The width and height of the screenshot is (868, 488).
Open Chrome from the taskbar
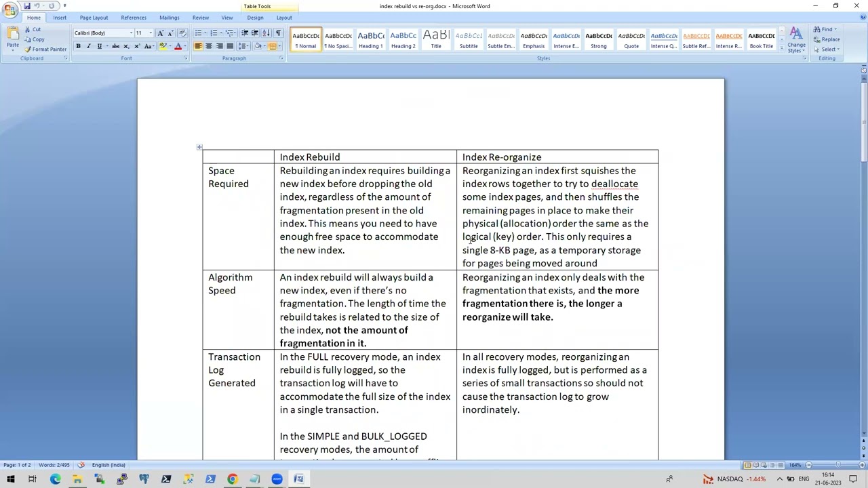click(233, 479)
